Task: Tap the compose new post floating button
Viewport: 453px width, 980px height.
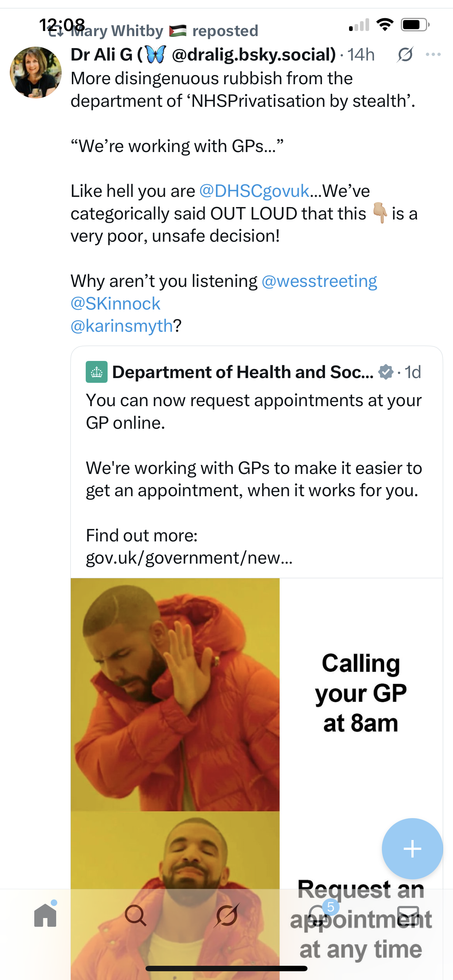Action: point(412,849)
